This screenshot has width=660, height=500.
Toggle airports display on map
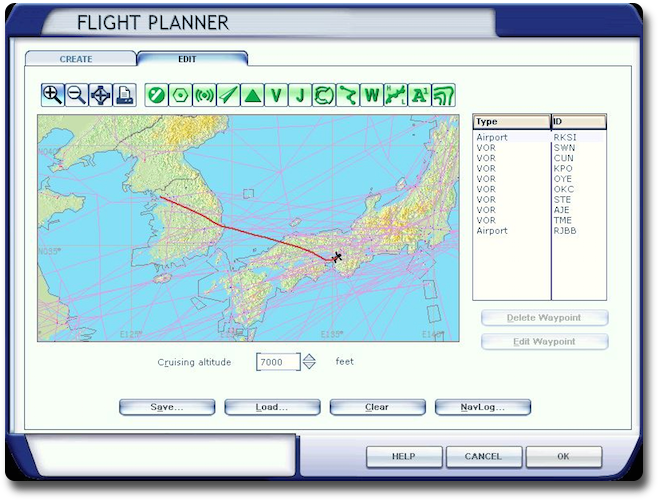pos(157,95)
